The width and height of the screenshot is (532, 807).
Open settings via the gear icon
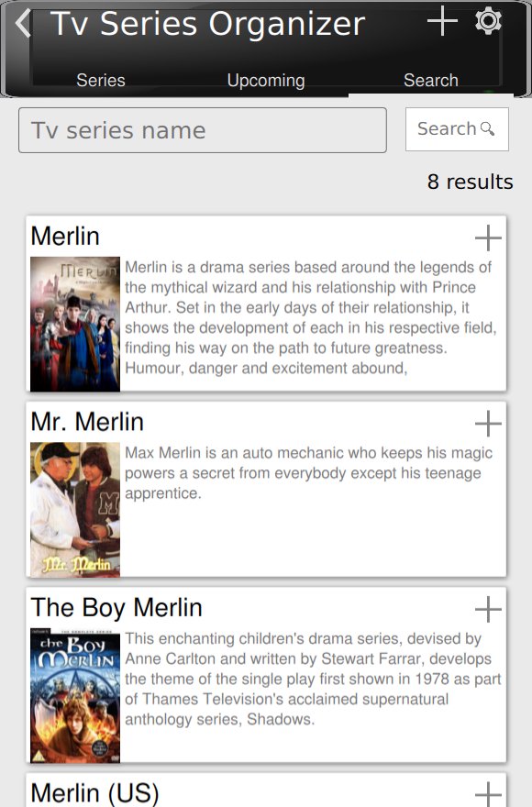[488, 21]
